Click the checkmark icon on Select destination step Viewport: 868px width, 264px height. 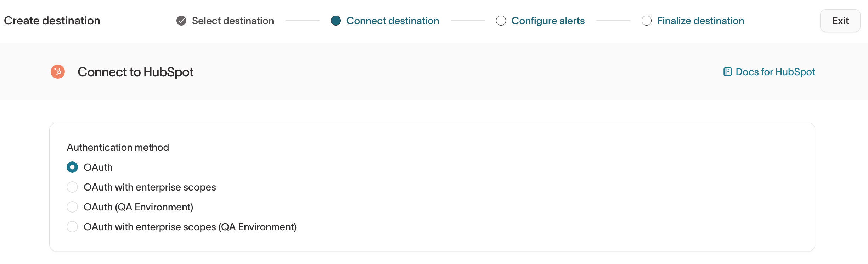181,21
